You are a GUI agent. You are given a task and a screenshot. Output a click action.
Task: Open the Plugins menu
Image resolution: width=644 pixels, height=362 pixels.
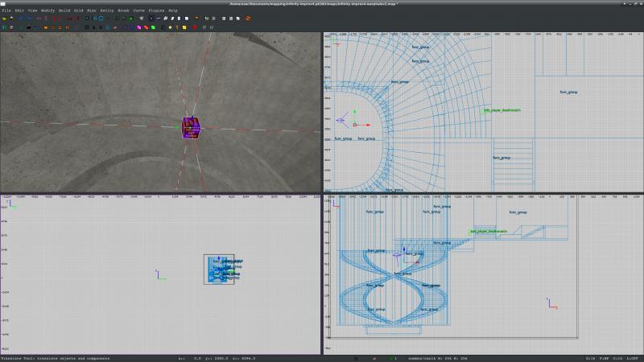156,10
